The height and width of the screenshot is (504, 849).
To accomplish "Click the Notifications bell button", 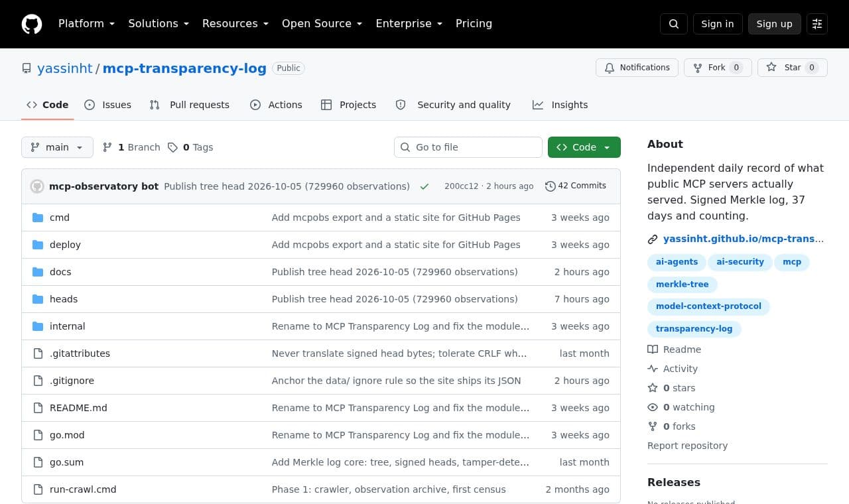I will 637,68.
